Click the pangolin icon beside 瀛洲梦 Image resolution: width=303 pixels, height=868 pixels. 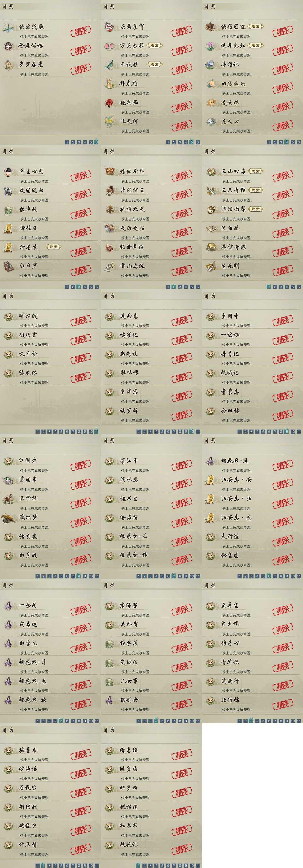tap(9, 518)
